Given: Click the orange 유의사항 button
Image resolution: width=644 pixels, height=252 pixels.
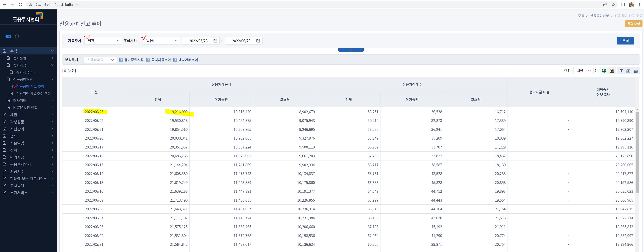Looking at the screenshot, I should tap(633, 24).
